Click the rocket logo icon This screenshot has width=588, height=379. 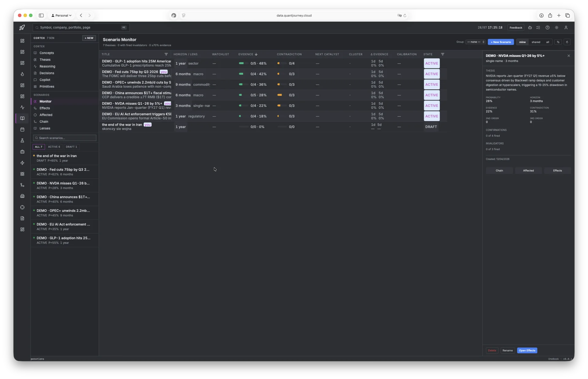[22, 28]
